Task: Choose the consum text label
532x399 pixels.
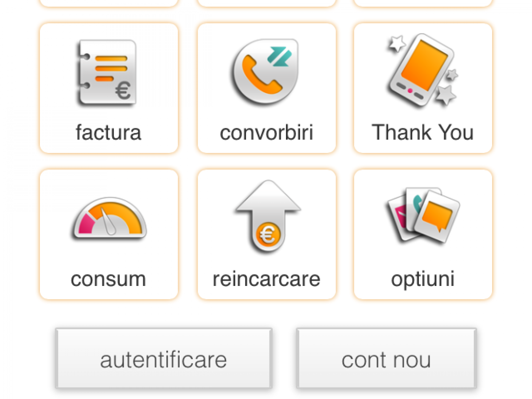Action: 108,279
